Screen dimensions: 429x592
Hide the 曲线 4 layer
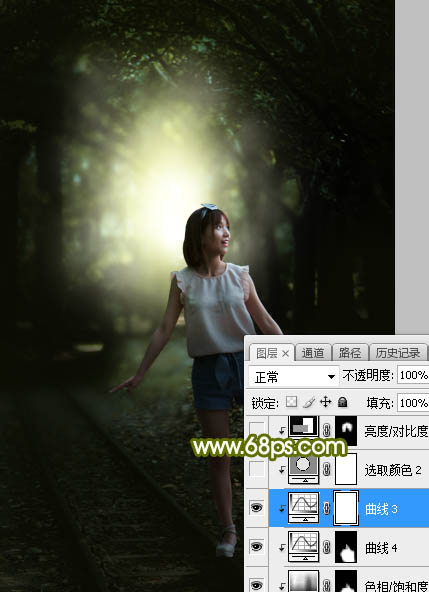(256, 546)
